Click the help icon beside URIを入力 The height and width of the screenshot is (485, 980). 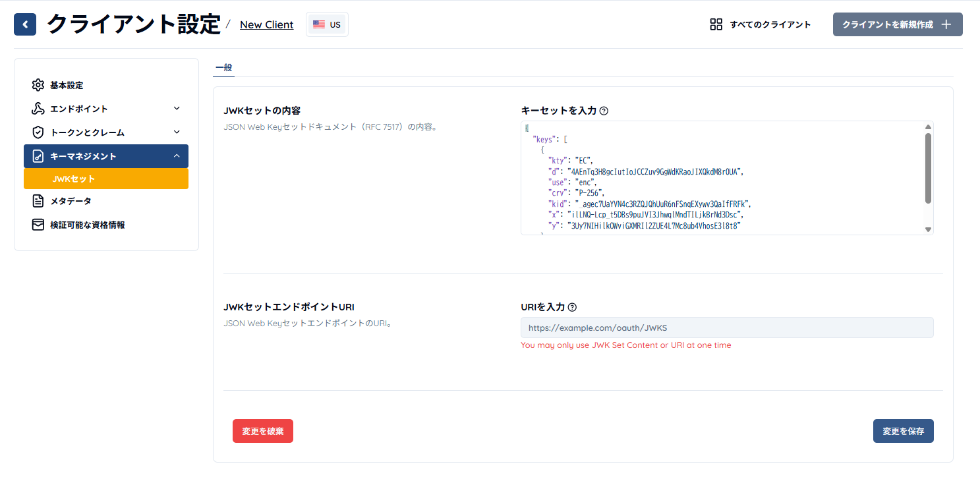point(571,306)
